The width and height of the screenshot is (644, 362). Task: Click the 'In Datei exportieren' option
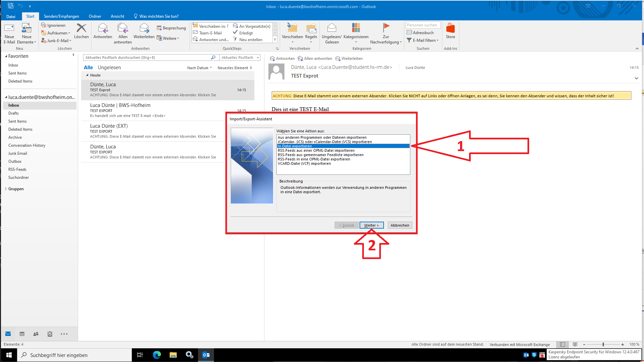[x=343, y=146]
